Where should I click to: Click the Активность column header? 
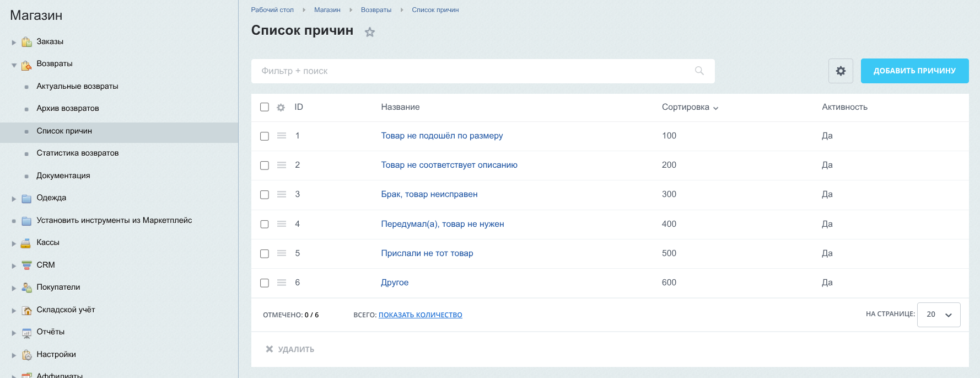point(844,107)
